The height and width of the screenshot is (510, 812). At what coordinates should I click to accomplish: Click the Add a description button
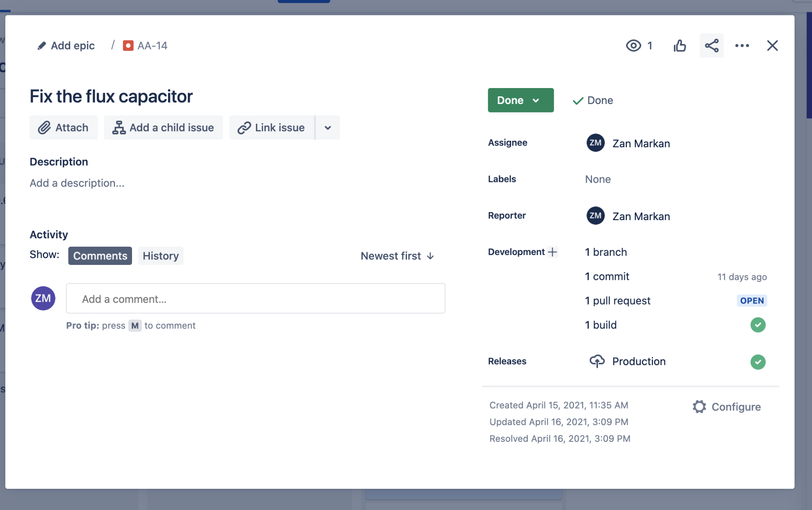click(x=77, y=182)
